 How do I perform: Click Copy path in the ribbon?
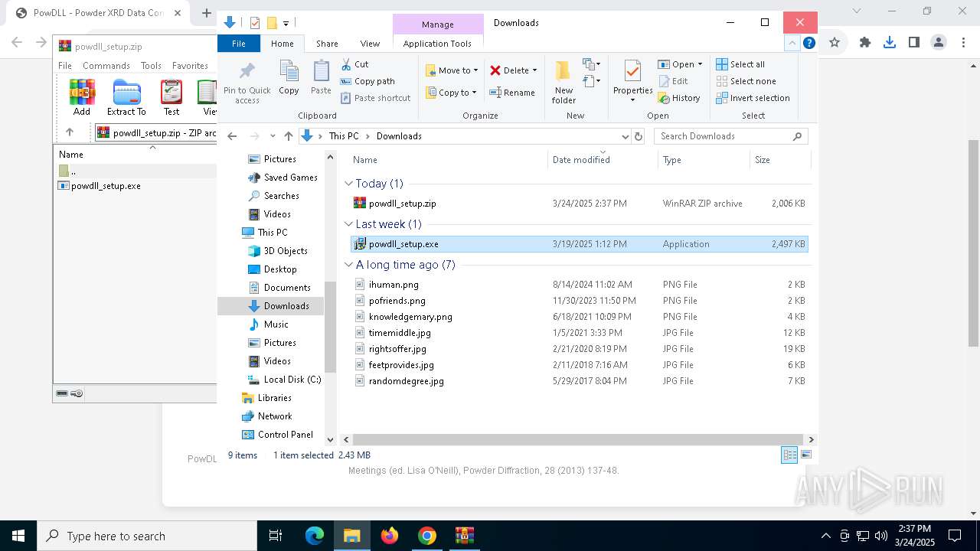point(367,81)
